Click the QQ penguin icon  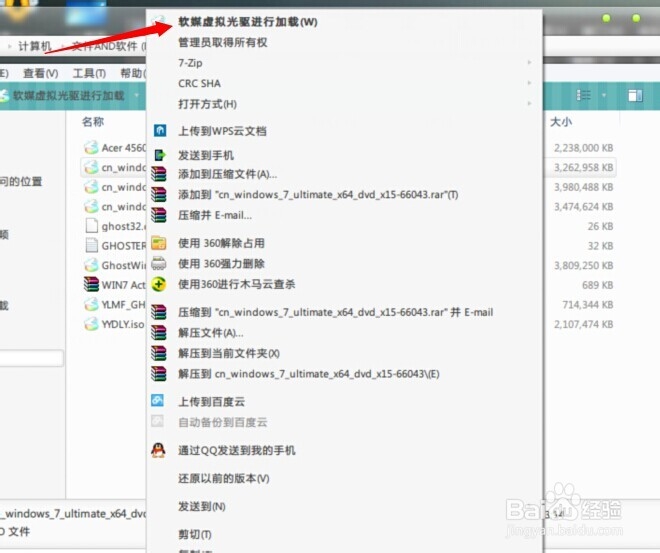(x=158, y=450)
